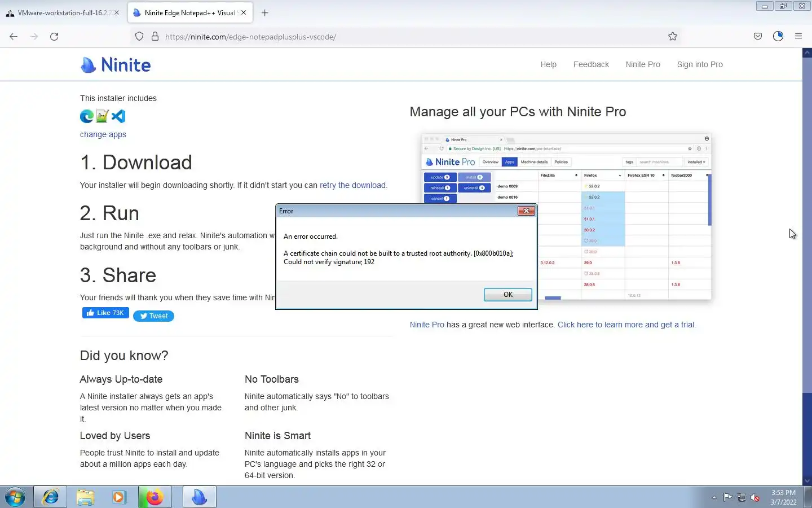The height and width of the screenshot is (508, 812).
Task: Click the retry the download link
Action: (352, 185)
